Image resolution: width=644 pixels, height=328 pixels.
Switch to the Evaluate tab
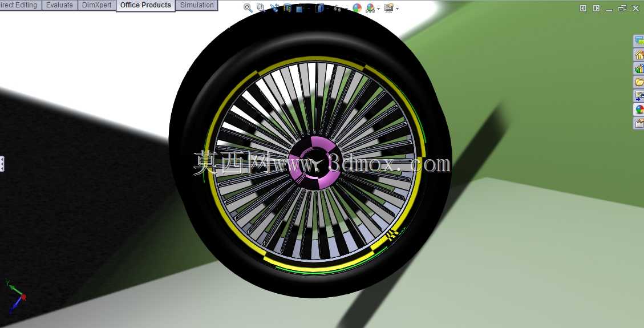click(59, 5)
